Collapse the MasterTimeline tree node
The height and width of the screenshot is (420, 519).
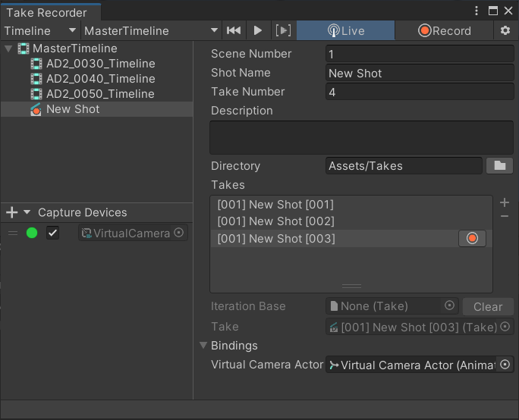click(x=8, y=49)
